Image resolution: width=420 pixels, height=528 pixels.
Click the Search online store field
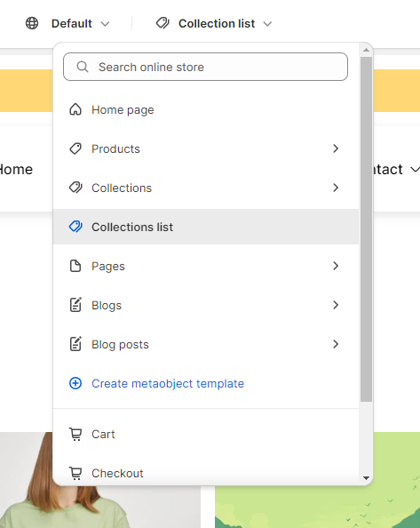(x=205, y=67)
